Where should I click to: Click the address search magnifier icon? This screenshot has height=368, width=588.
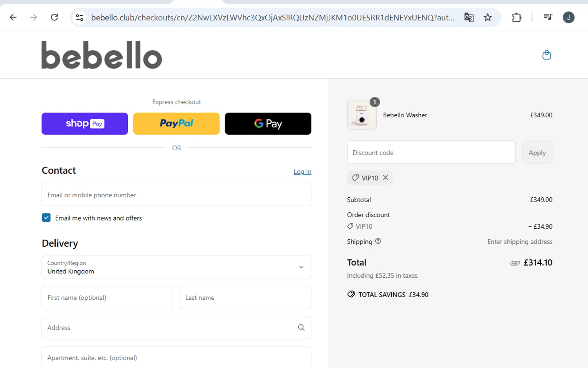coord(301,328)
